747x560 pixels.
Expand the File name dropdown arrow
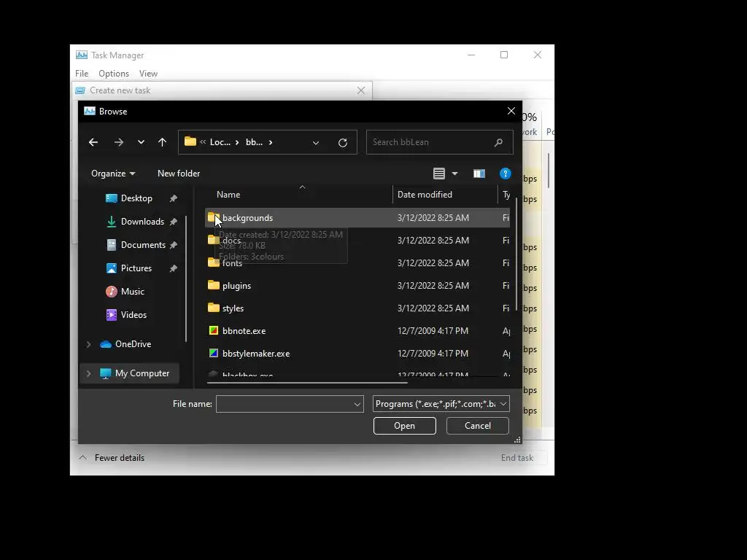pyautogui.click(x=357, y=404)
